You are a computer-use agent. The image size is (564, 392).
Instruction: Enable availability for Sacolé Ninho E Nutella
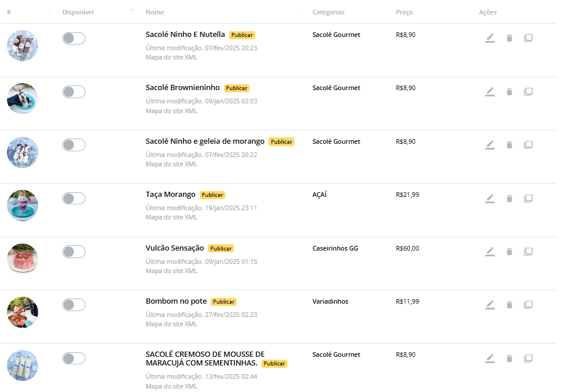[74, 39]
